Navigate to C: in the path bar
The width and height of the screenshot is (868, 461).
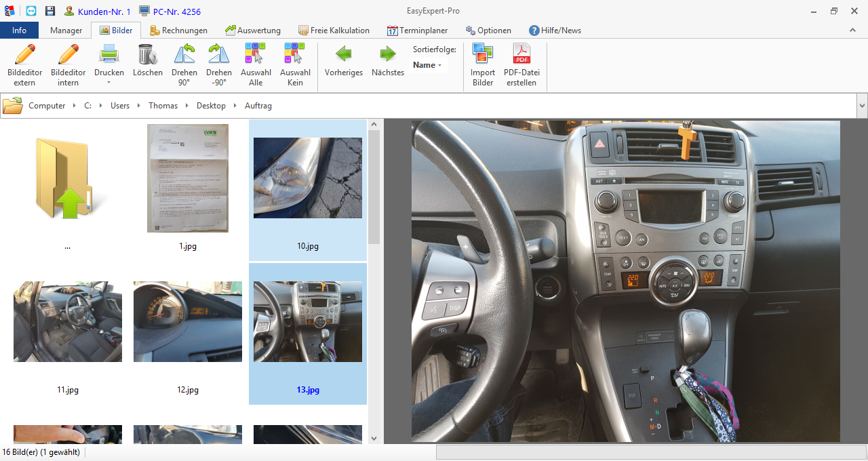tap(87, 106)
